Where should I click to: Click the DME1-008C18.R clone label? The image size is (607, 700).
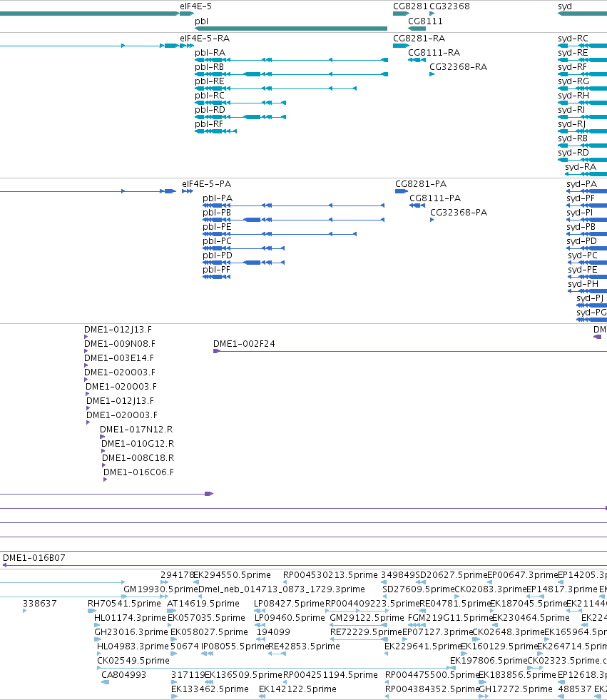tap(138, 458)
